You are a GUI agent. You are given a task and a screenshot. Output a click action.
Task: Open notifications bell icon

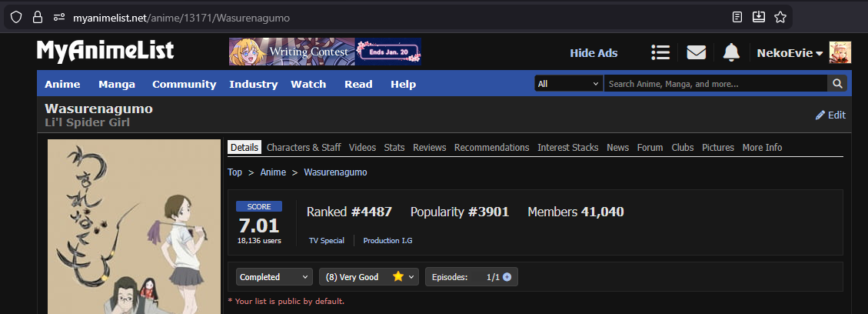(x=731, y=52)
